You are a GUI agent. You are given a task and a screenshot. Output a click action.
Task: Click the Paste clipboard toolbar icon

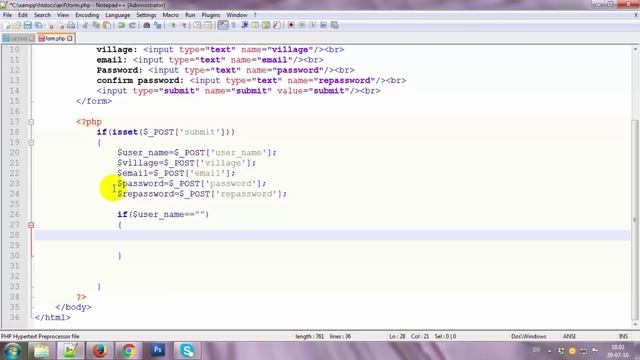pyautogui.click(x=107, y=25)
